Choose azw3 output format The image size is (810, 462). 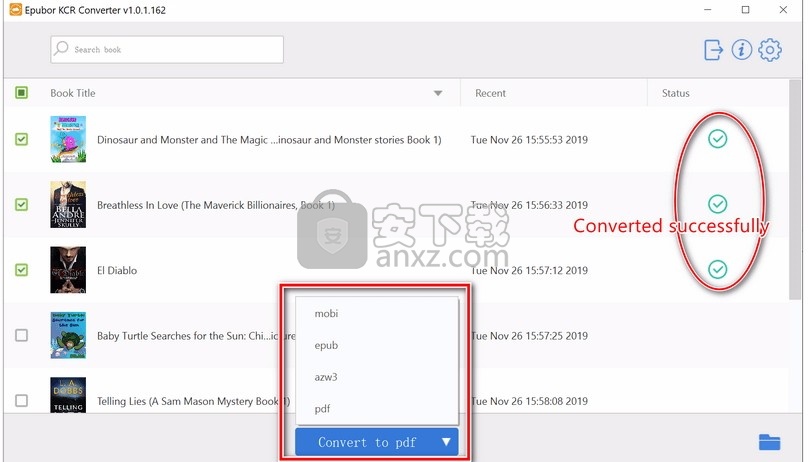(x=326, y=377)
